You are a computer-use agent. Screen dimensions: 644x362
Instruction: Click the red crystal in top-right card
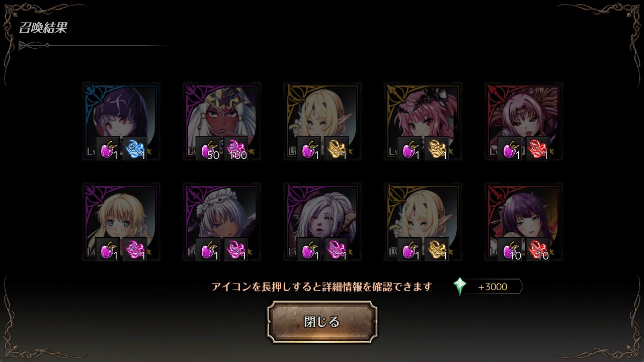[x=537, y=149]
